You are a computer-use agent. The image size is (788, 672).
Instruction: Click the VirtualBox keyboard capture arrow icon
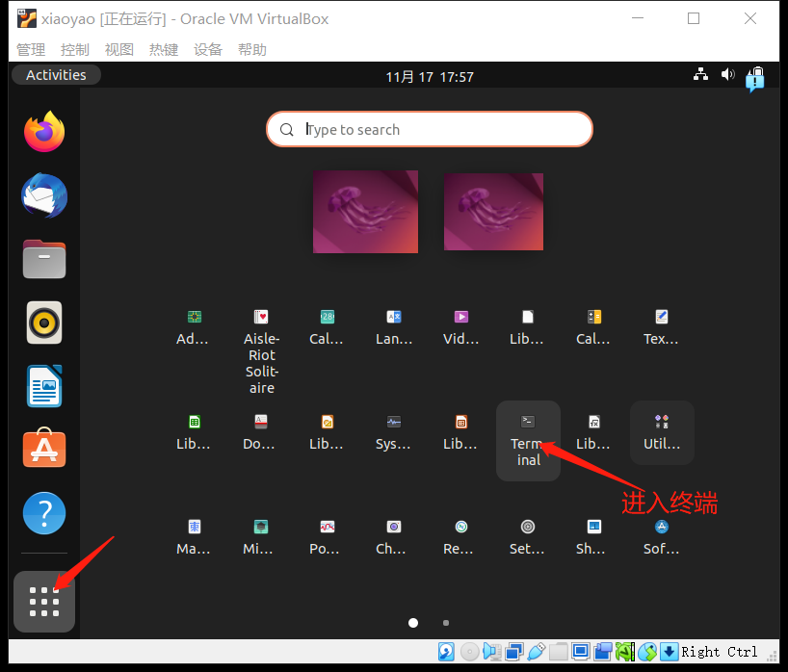(x=669, y=652)
